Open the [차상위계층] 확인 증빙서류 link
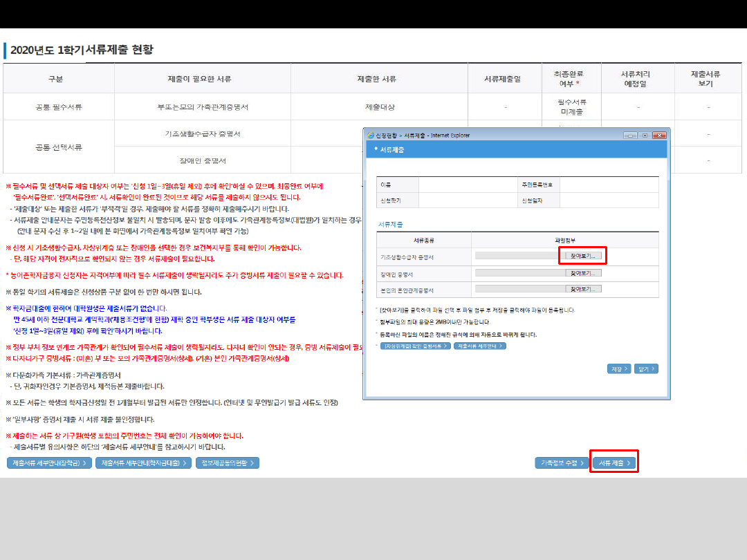747x560 pixels. pyautogui.click(x=415, y=346)
